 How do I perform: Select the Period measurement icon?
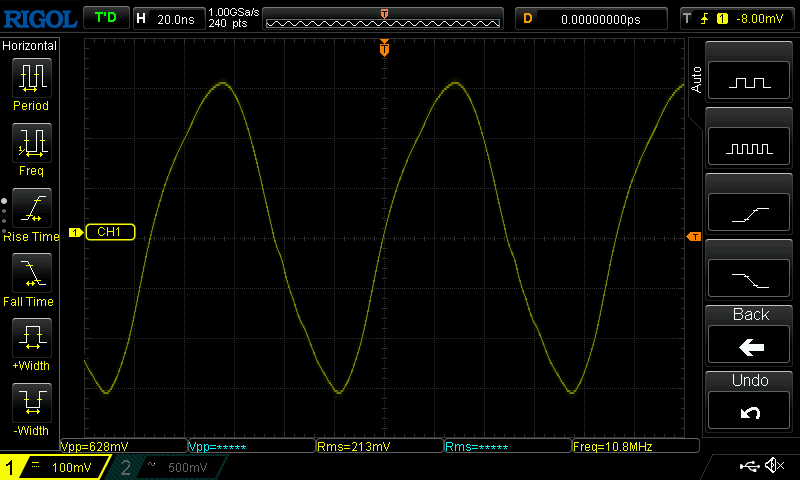coord(32,78)
